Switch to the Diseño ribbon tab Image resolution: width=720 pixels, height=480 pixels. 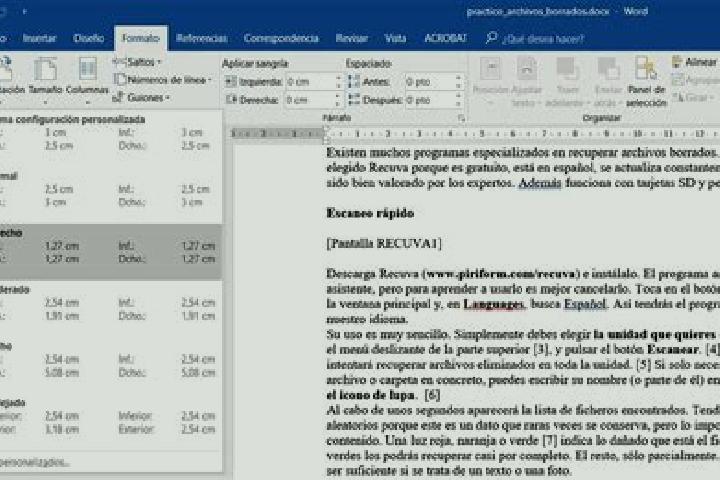89,38
